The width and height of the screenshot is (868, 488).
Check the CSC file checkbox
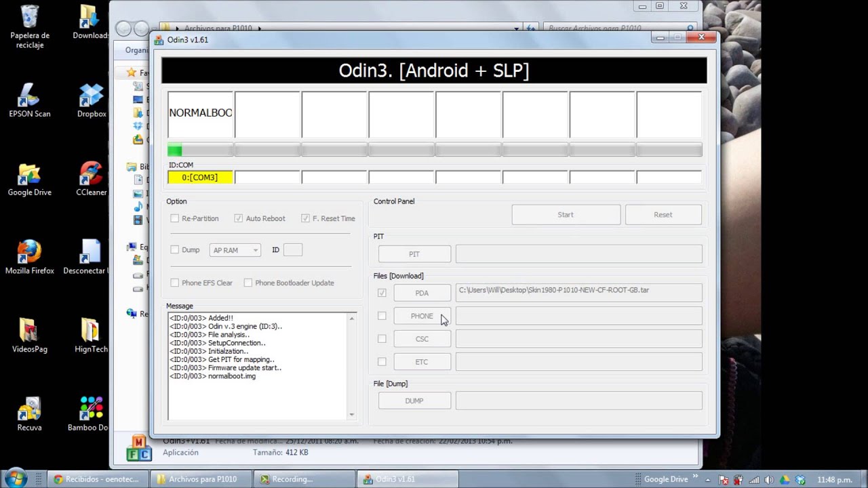[x=382, y=339]
